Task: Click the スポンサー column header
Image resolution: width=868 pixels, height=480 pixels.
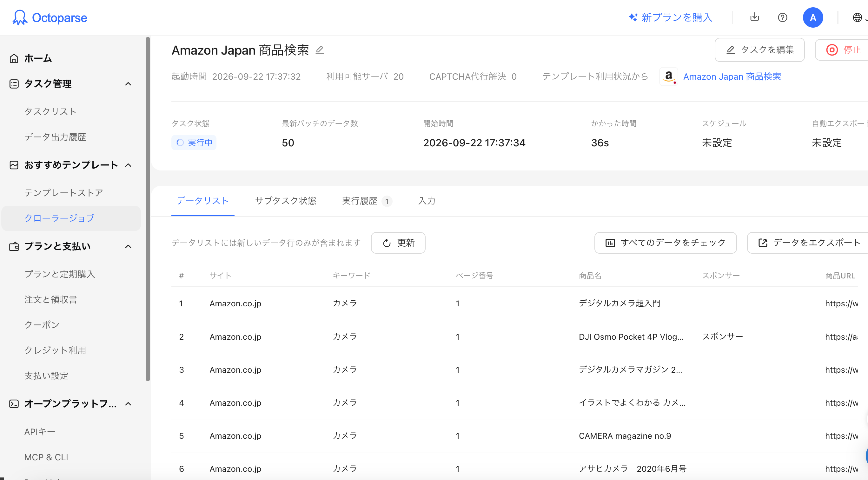Action: pos(721,275)
